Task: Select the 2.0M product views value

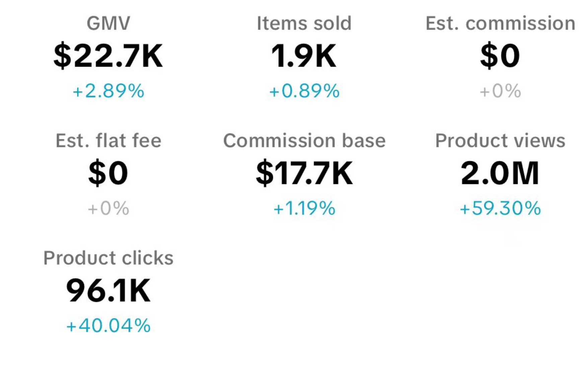Action: tap(500, 173)
